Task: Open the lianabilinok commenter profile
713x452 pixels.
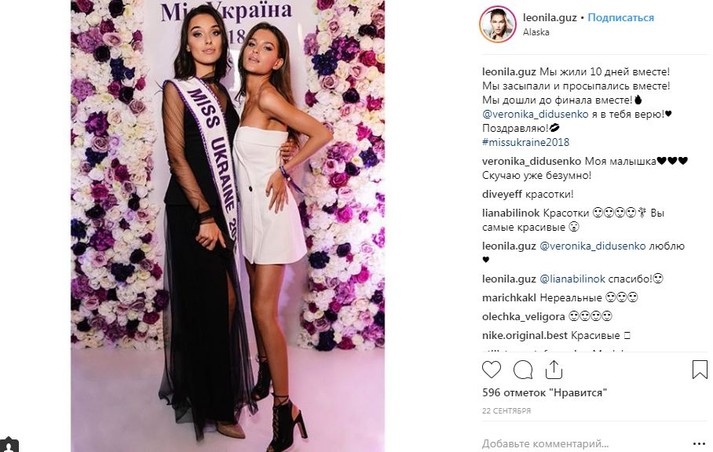Action: [x=513, y=213]
